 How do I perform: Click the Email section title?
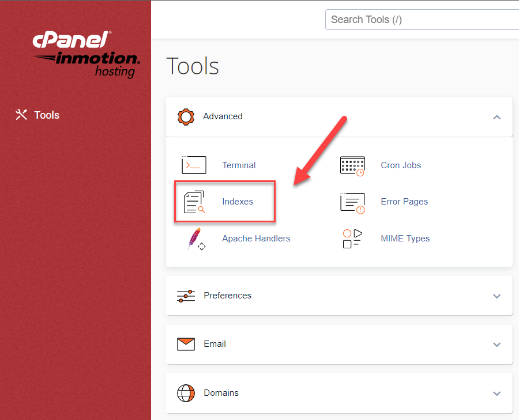[215, 344]
